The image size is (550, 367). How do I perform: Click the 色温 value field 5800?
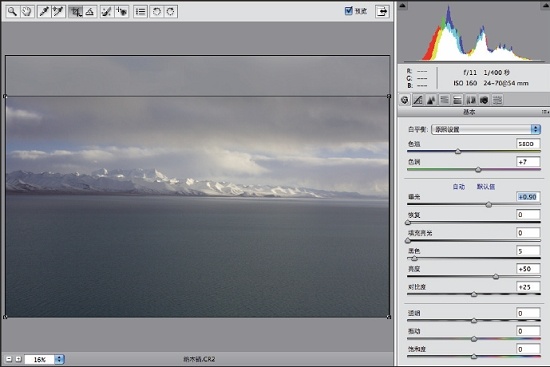pos(528,144)
